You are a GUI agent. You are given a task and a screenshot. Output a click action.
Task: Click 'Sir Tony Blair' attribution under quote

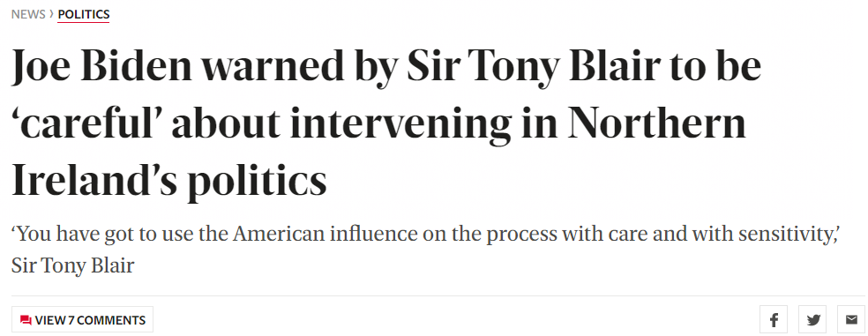coord(72,266)
